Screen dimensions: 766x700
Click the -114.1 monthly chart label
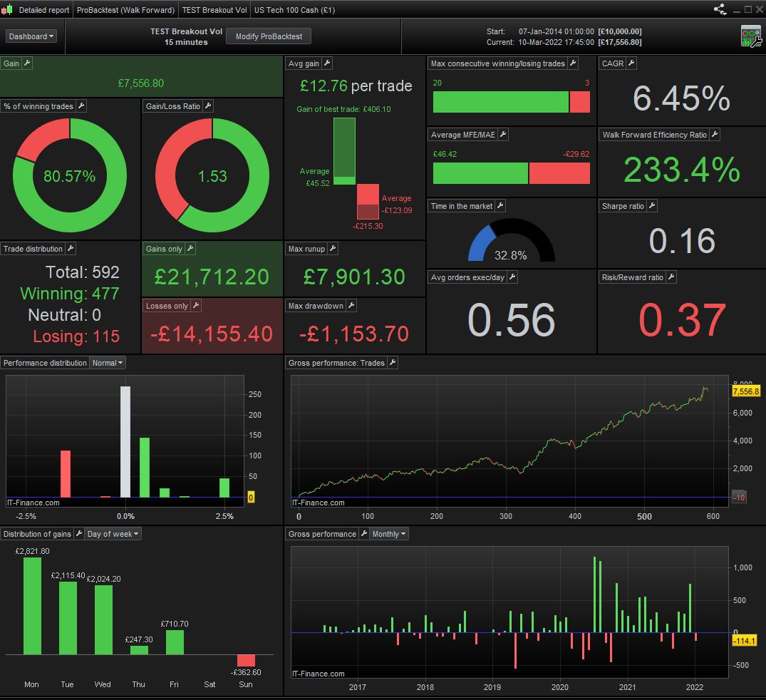(745, 640)
